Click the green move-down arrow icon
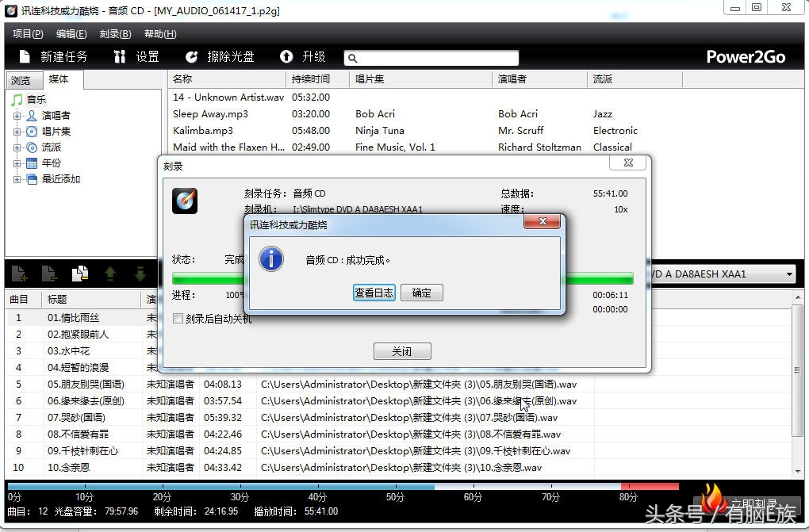This screenshot has width=809, height=532. 139,273
